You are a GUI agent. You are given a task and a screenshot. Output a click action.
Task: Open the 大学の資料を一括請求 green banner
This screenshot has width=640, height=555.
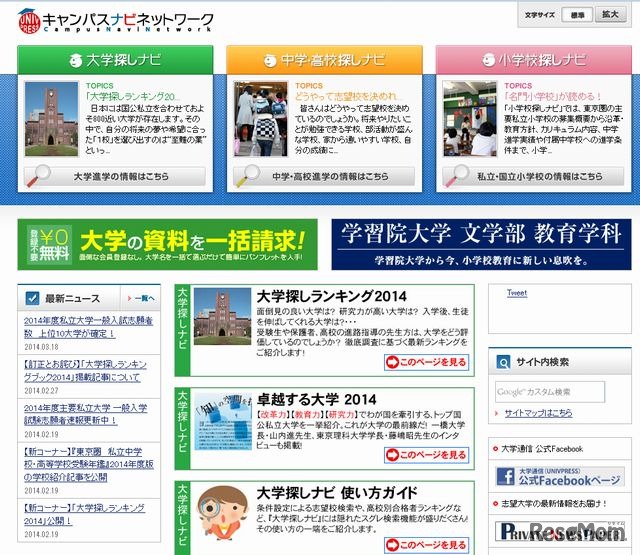167,244
